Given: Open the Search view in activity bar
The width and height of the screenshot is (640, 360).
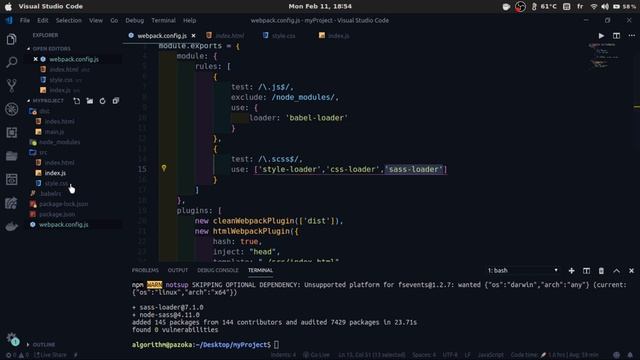Looking at the screenshot, I should (11, 62).
